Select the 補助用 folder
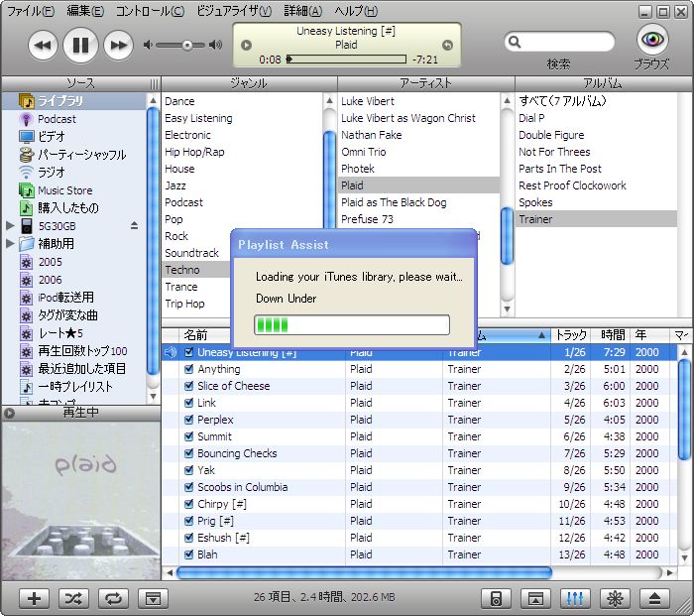This screenshot has height=616, width=694. [47, 244]
